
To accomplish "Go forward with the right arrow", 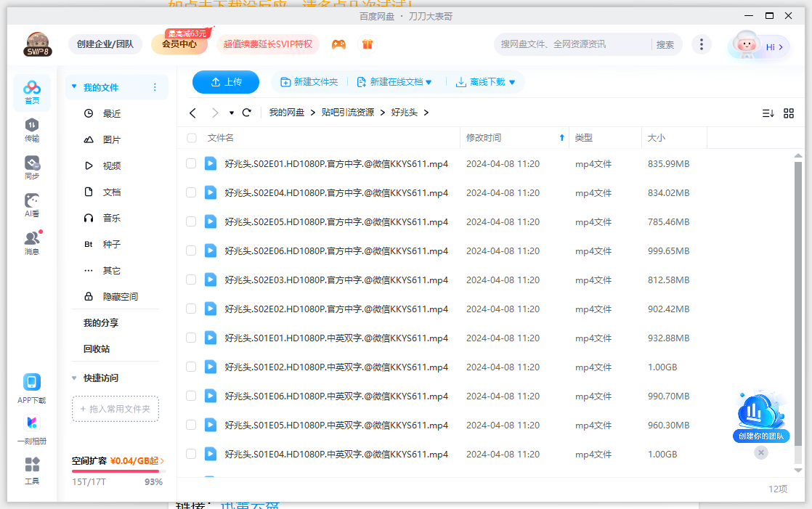I will point(215,113).
